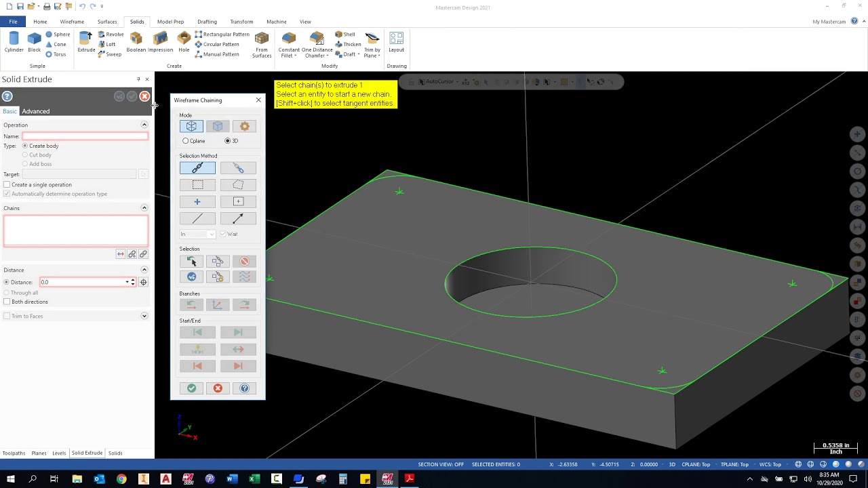The width and height of the screenshot is (868, 488).
Task: Select the Thicken modify tool
Action: pyautogui.click(x=348, y=44)
